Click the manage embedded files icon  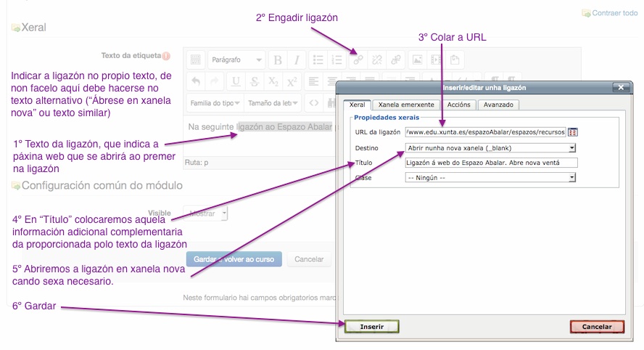[x=455, y=60]
